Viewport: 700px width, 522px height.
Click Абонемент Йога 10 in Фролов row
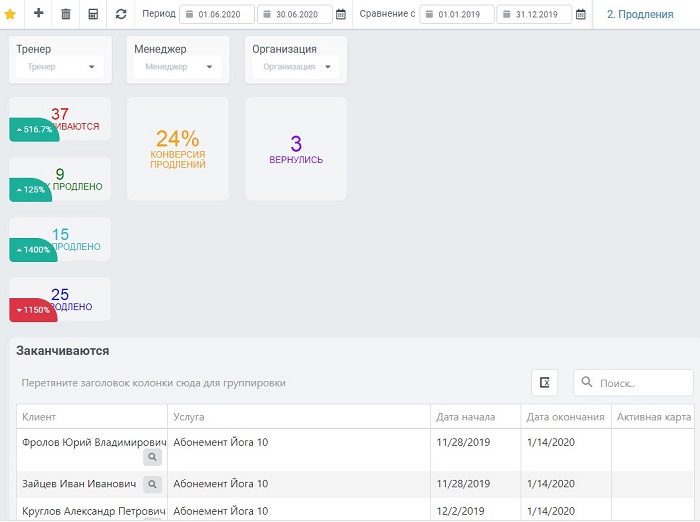click(221, 442)
